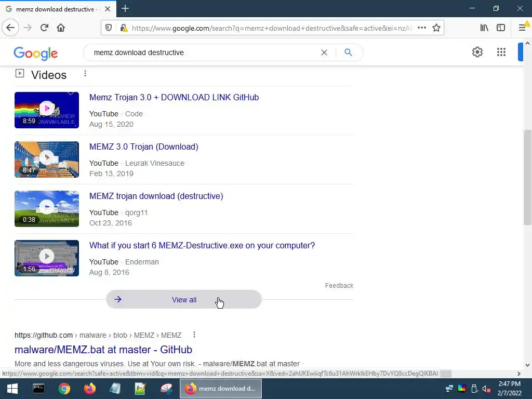Click the vertical page scrollbar thumb
532x399 pixels.
(527, 177)
